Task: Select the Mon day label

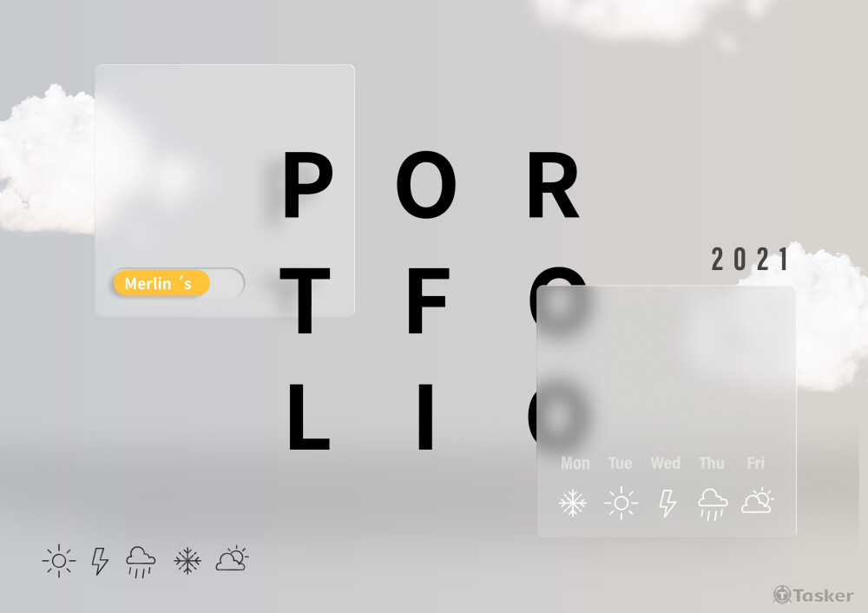Action: [x=575, y=463]
